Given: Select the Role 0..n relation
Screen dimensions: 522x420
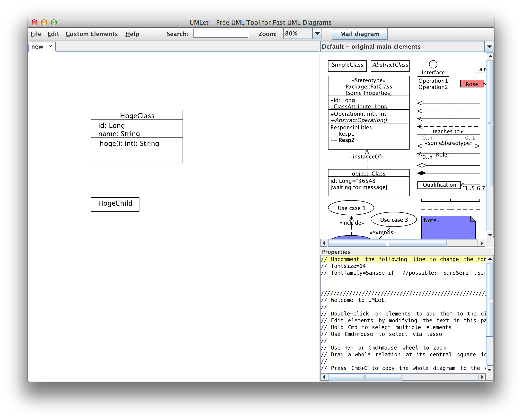Looking at the screenshot, I should pyautogui.click(x=448, y=154).
